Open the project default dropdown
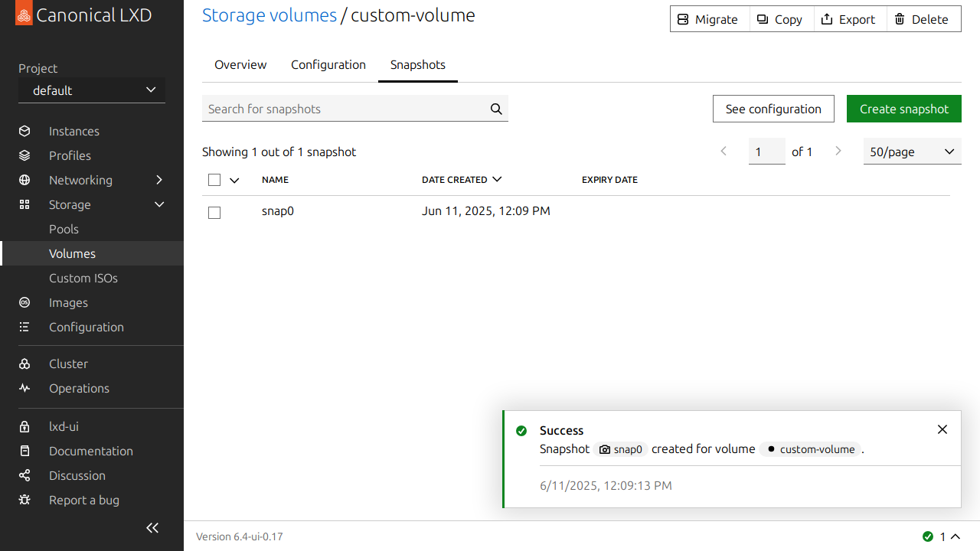 (92, 90)
